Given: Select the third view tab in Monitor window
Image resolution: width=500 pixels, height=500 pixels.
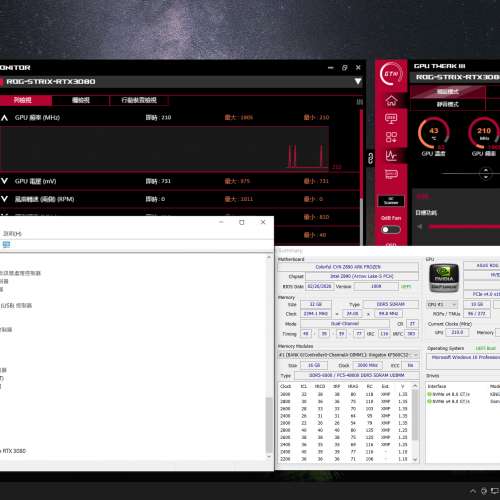Looking at the screenshot, I should coord(139,100).
